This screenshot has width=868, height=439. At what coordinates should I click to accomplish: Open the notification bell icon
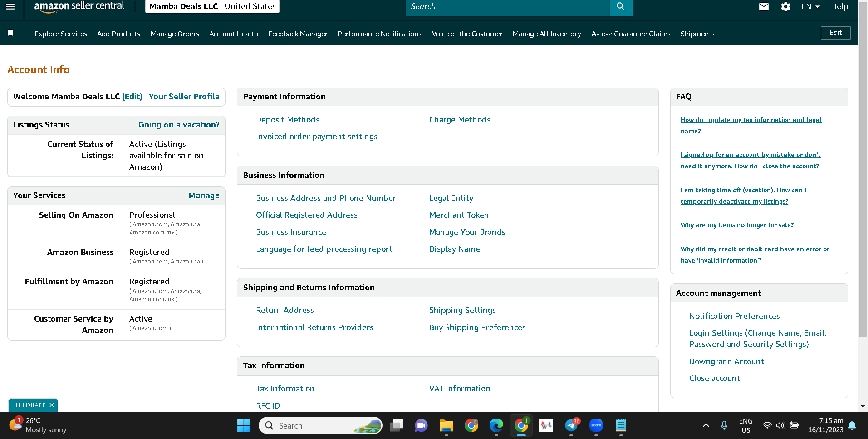coord(852,425)
